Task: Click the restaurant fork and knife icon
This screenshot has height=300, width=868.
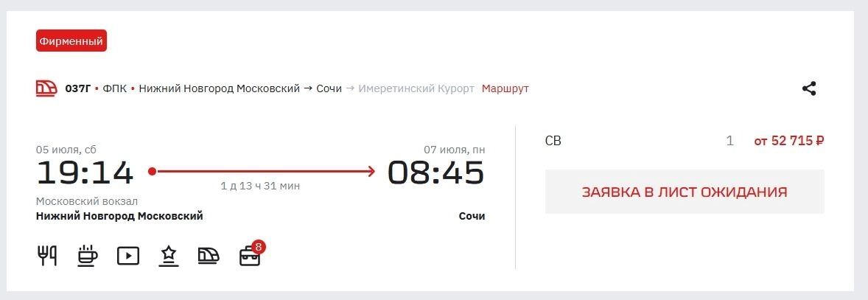Action: click(47, 255)
